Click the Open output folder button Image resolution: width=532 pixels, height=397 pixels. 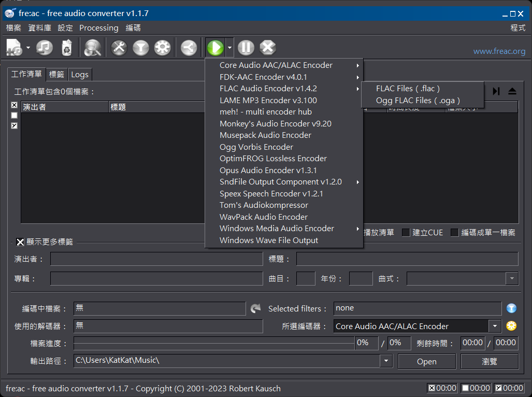(x=426, y=361)
